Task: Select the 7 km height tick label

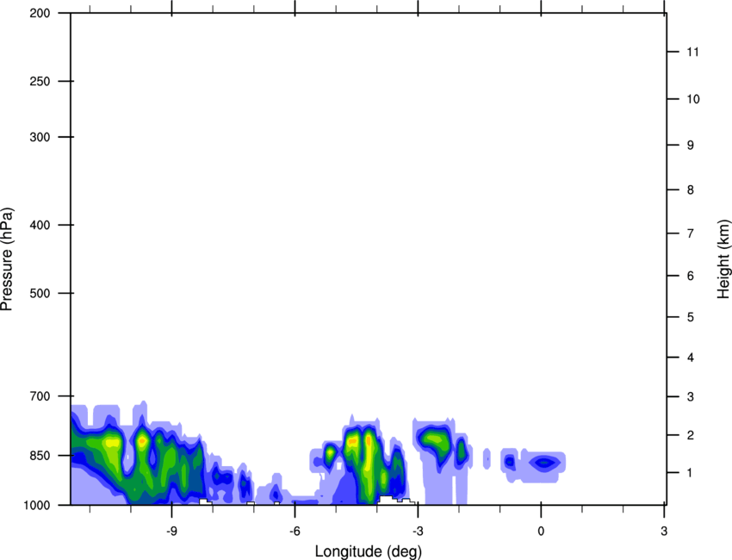Action: click(x=690, y=233)
